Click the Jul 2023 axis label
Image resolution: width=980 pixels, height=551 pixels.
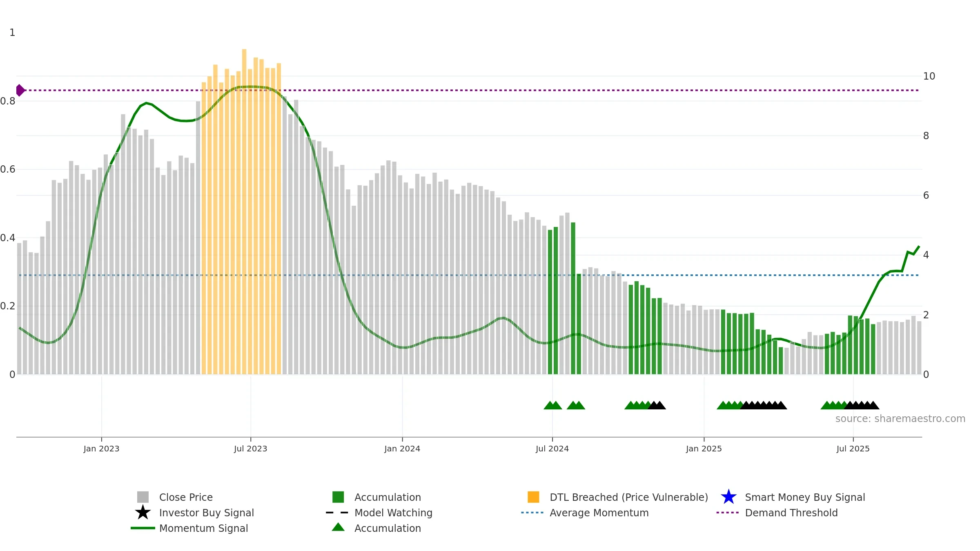pos(250,449)
